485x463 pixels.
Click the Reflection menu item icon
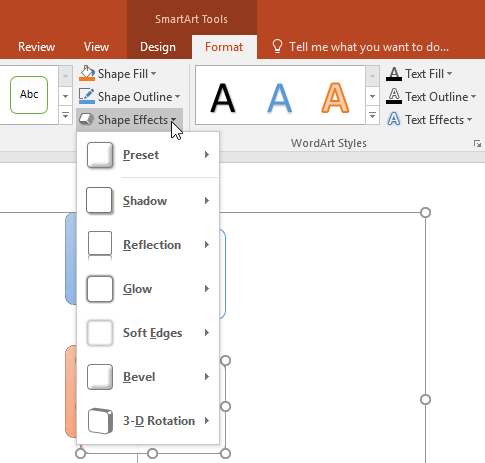click(100, 246)
